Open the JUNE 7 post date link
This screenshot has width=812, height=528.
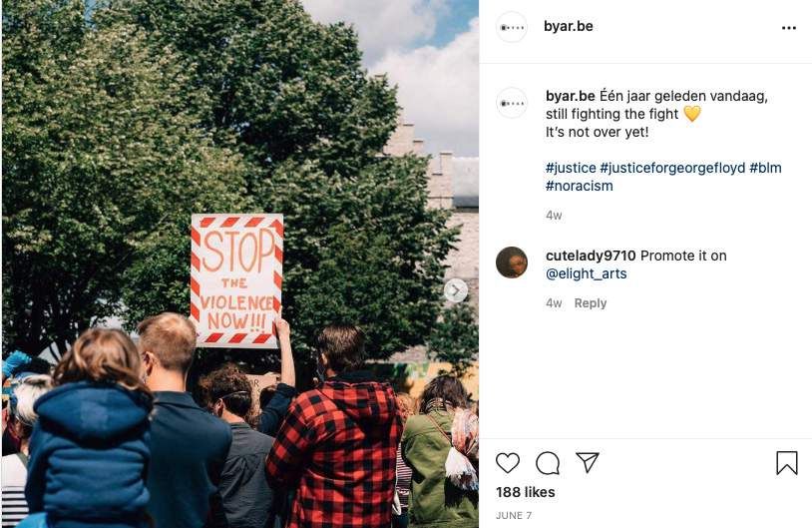coord(514,516)
